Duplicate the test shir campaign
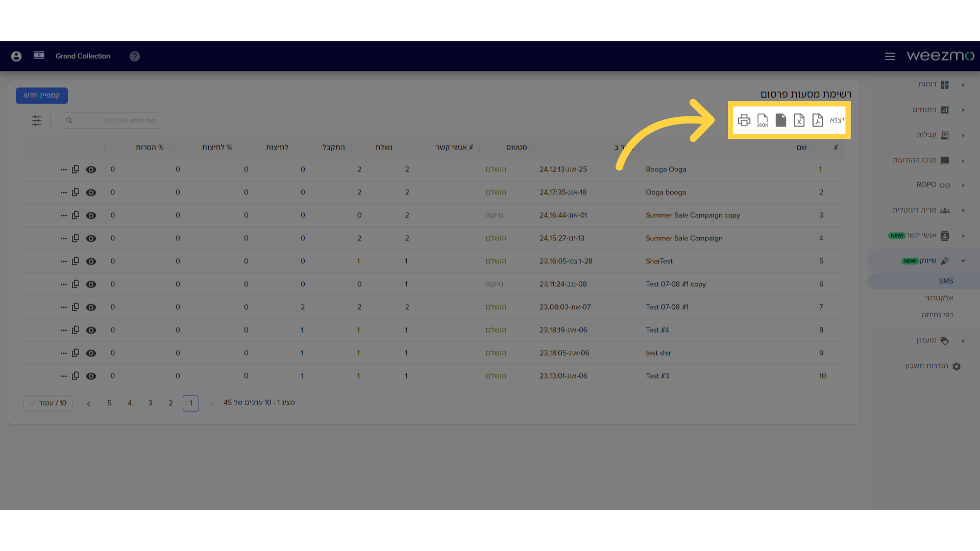 (x=76, y=353)
